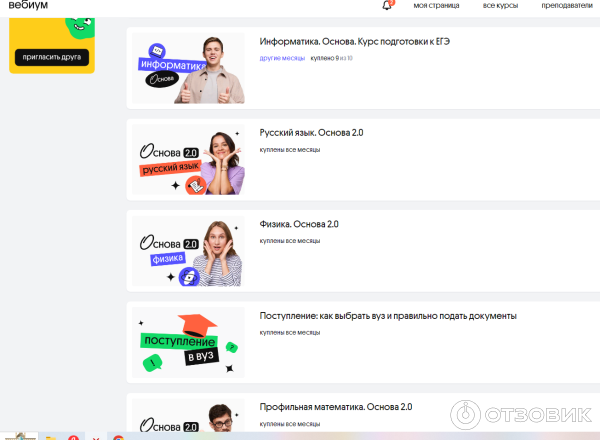Click the Профильная математика course thumbnail
This screenshot has width=600, height=440.
coord(188,418)
